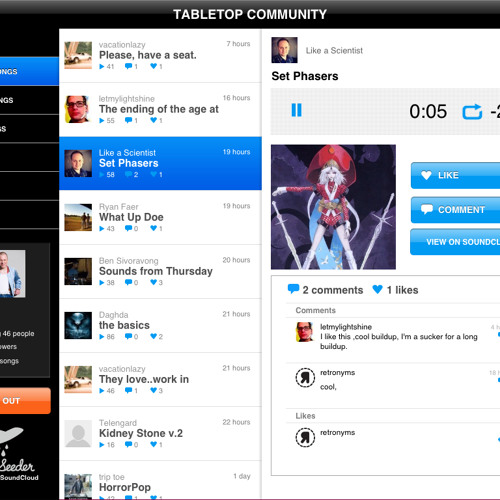
Task: Open View on SoundCloud button
Action: coord(455,242)
